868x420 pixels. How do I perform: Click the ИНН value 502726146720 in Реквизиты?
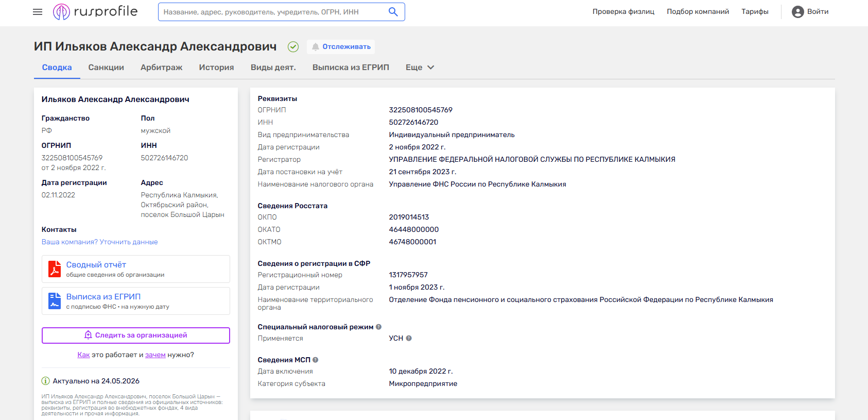pyautogui.click(x=413, y=123)
